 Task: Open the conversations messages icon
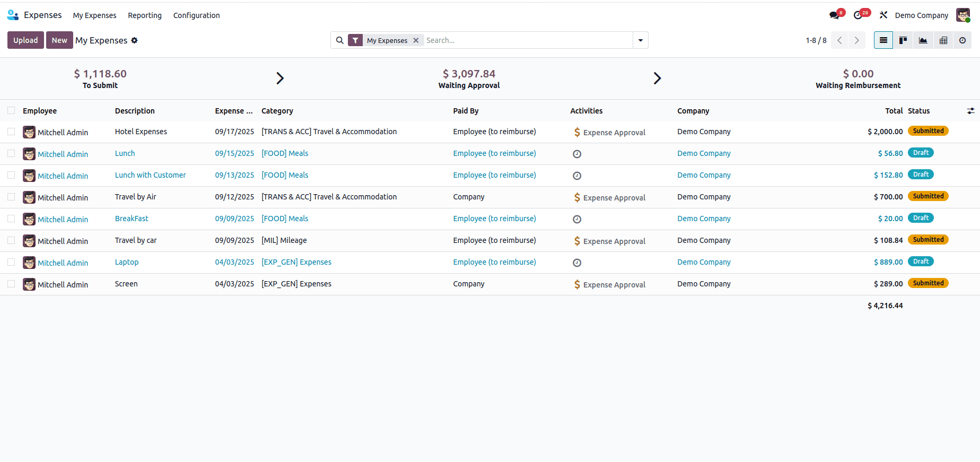[x=835, y=15]
